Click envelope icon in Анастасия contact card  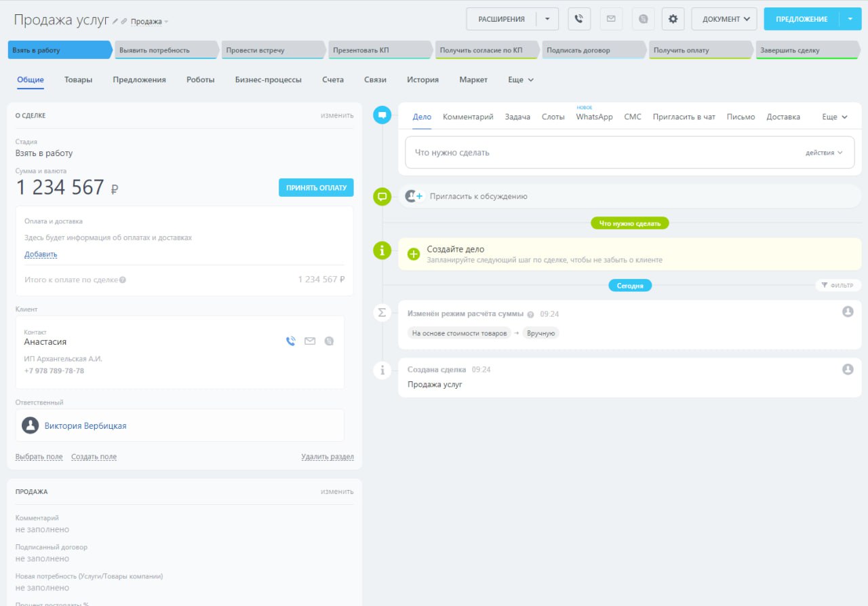[x=310, y=341]
